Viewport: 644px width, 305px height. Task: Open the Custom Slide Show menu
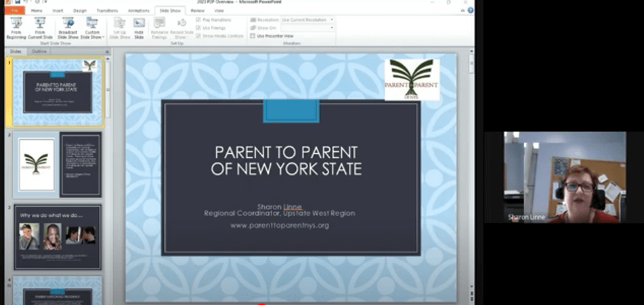pos(92,28)
